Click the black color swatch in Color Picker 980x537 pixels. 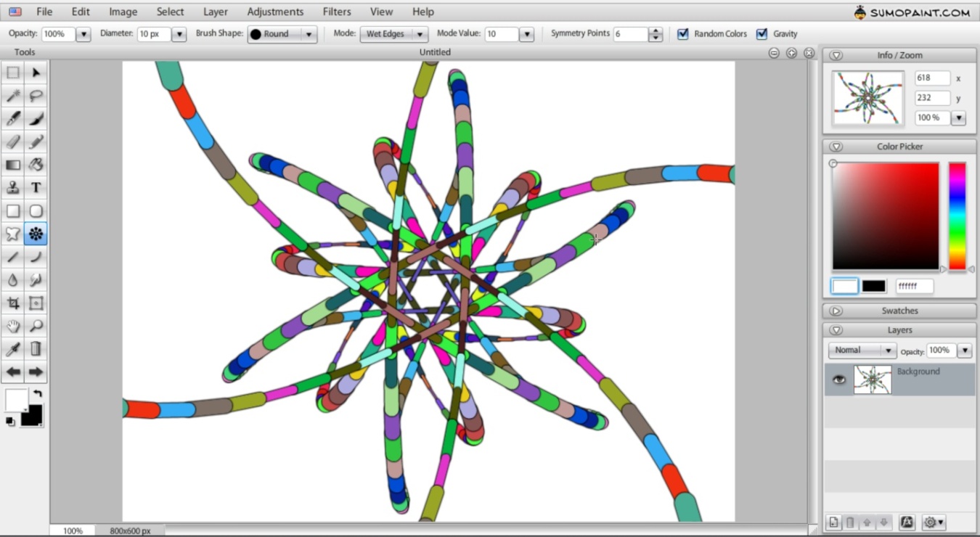pyautogui.click(x=873, y=287)
